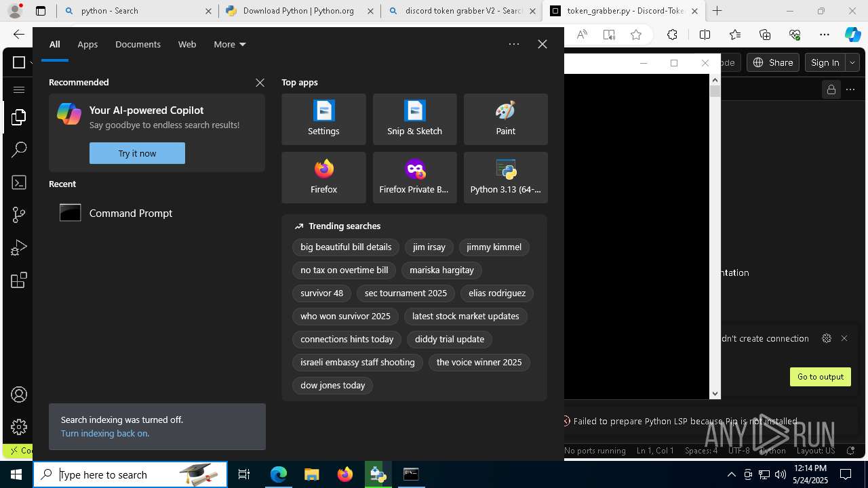Open Run and Debug sidebar icon
Screen dimensions: 868x488
(19, 248)
